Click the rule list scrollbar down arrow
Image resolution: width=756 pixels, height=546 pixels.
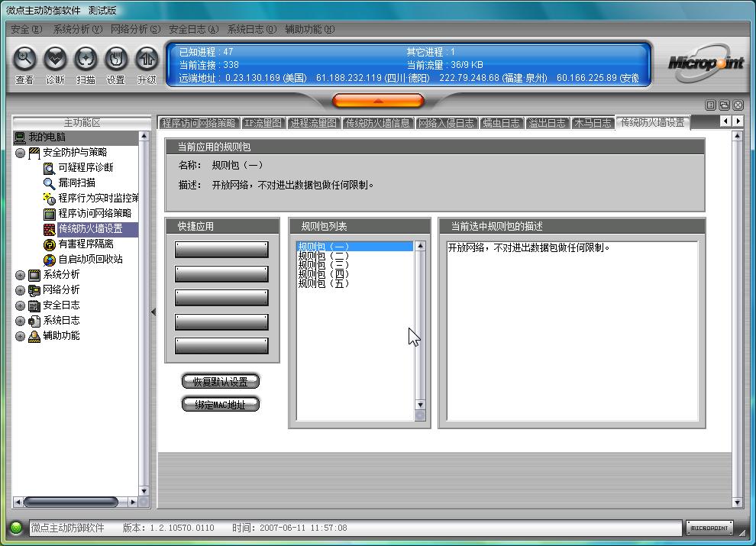(x=420, y=405)
